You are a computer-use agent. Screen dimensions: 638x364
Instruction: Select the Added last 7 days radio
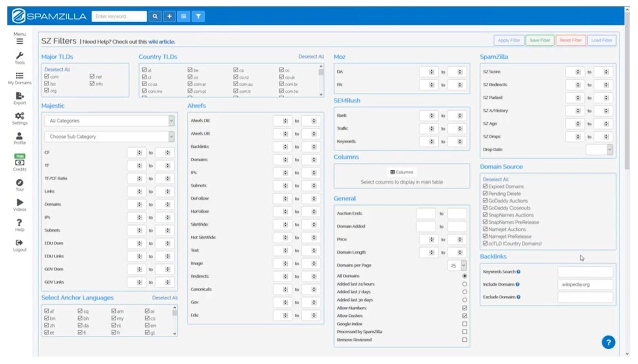pos(464,292)
